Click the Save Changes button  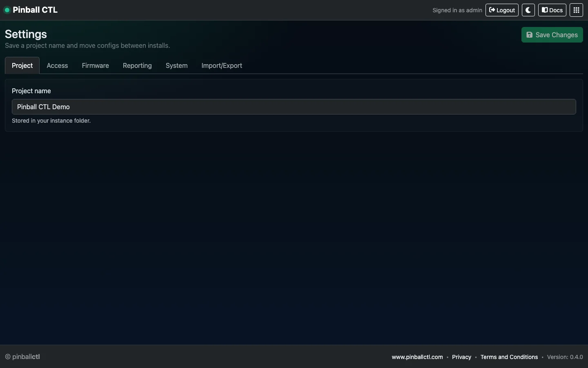coord(552,35)
